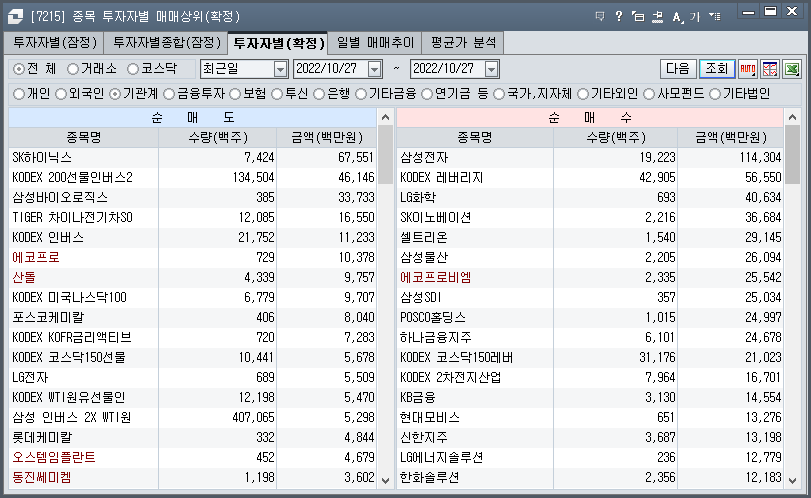Export data with the Excel icon
The image size is (811, 498).
792,69
